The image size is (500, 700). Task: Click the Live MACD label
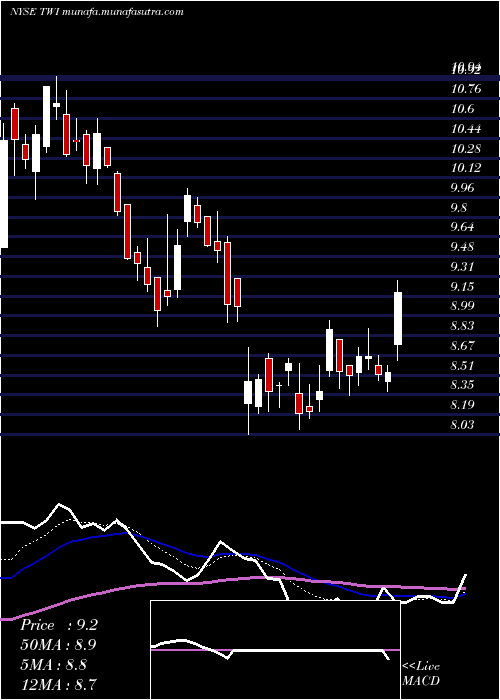coord(421,673)
